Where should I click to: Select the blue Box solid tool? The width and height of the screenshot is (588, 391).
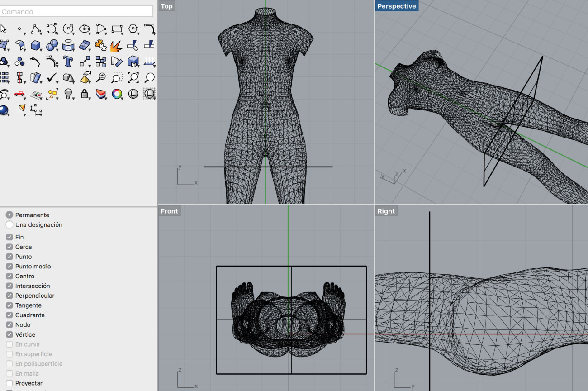[36, 45]
